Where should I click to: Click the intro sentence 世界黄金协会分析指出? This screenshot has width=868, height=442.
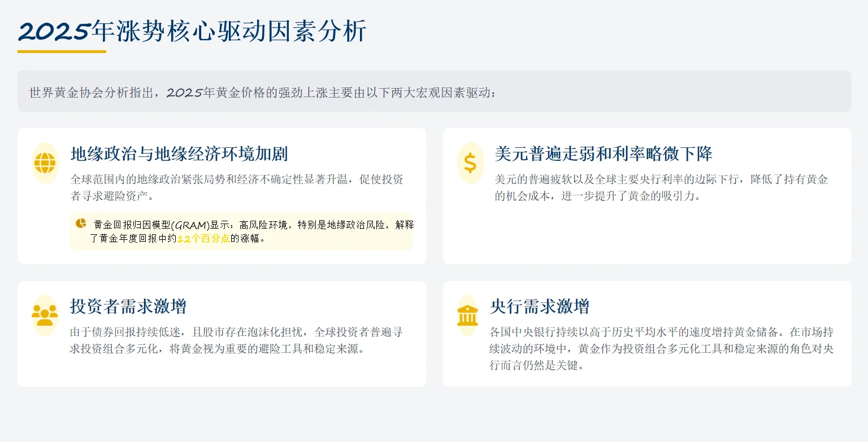[x=263, y=92]
